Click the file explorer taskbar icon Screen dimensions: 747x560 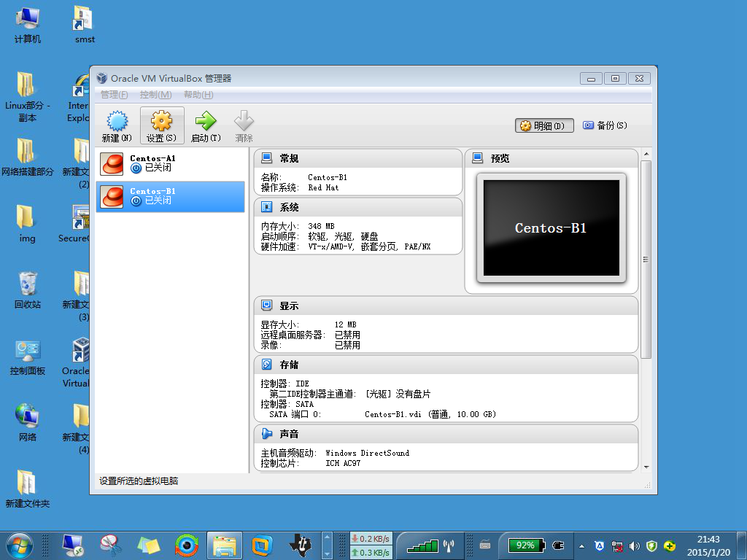[225, 545]
